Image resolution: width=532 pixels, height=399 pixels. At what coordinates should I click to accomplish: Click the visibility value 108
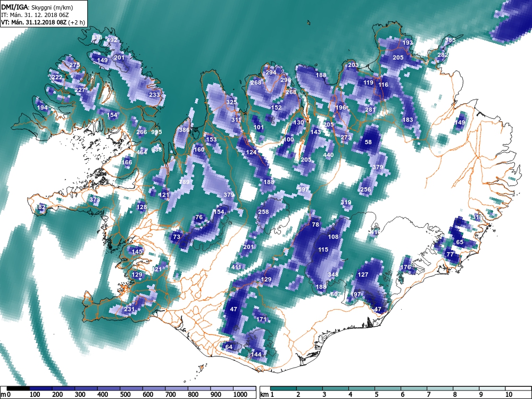pyautogui.click(x=333, y=237)
